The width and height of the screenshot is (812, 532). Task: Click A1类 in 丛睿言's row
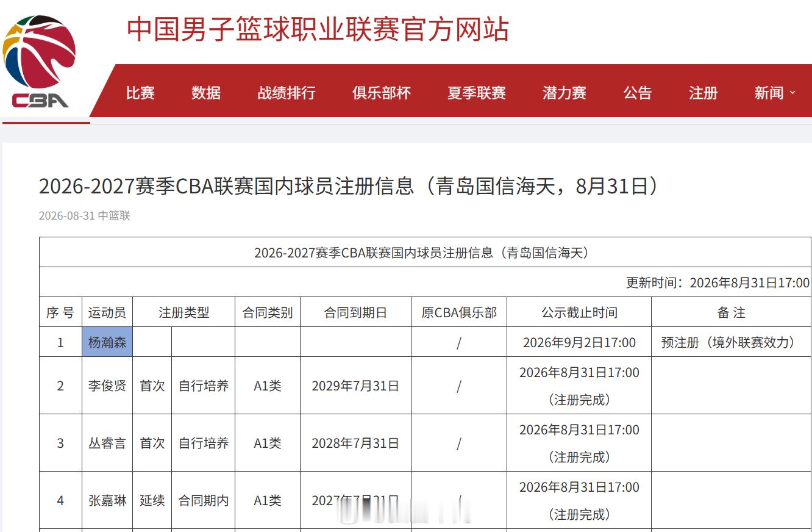point(268,443)
